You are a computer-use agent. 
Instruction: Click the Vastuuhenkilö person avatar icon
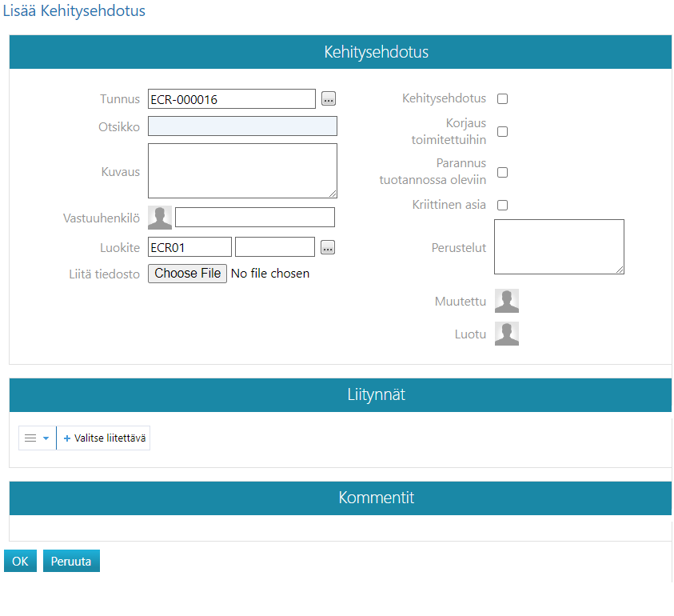pyautogui.click(x=160, y=218)
